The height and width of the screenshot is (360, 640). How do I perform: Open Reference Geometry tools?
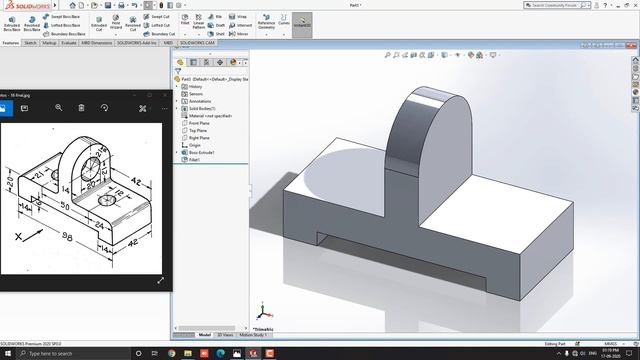pos(266,22)
